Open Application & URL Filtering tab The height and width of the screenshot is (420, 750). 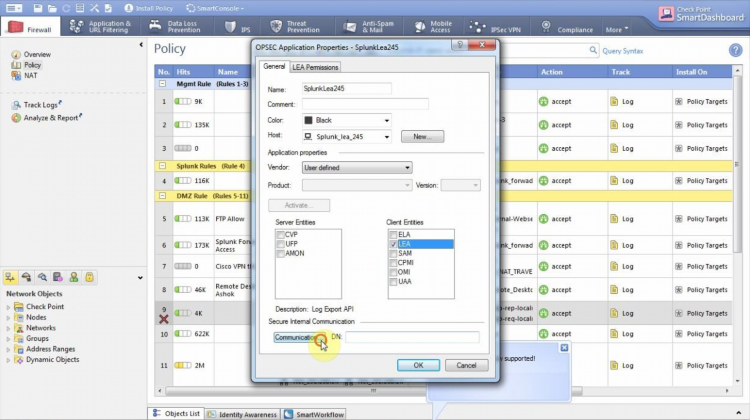click(x=100, y=27)
